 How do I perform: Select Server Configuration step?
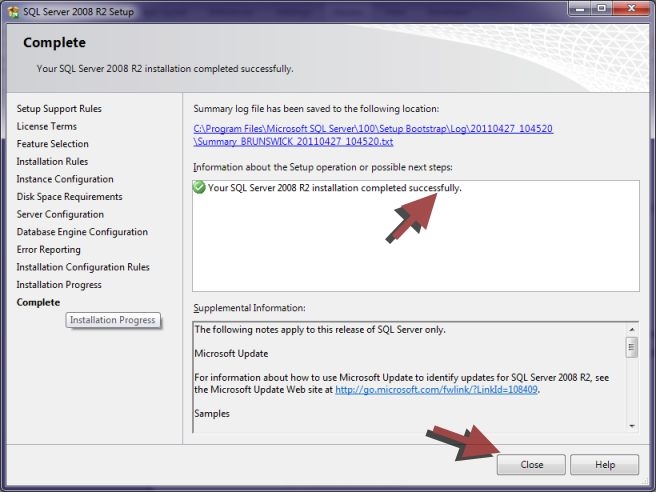point(60,214)
